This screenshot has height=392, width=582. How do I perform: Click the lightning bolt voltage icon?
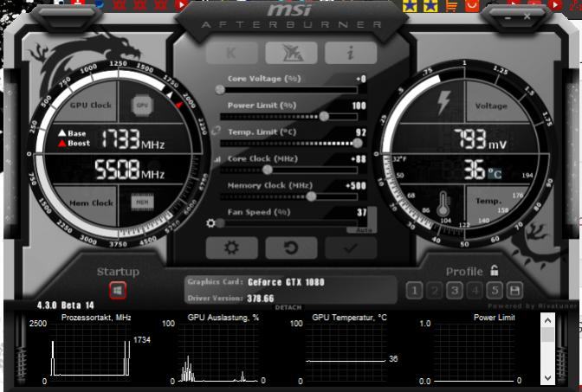[x=444, y=102]
